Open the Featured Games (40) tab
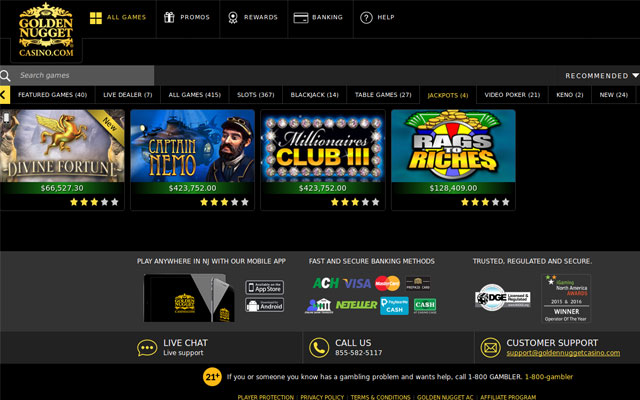 (52, 95)
